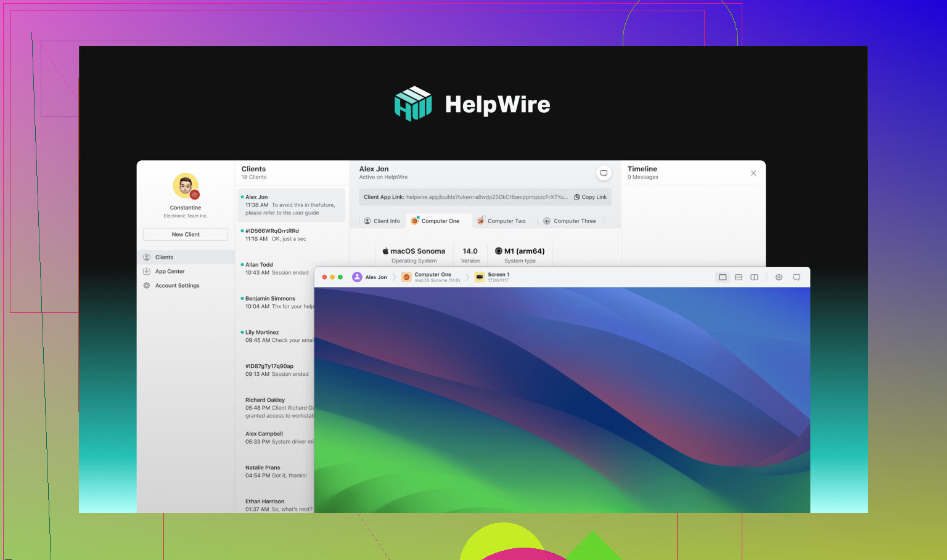Image resolution: width=947 pixels, height=560 pixels.
Task: Click the Alex Jon user icon in breadcrumb
Action: tap(357, 277)
